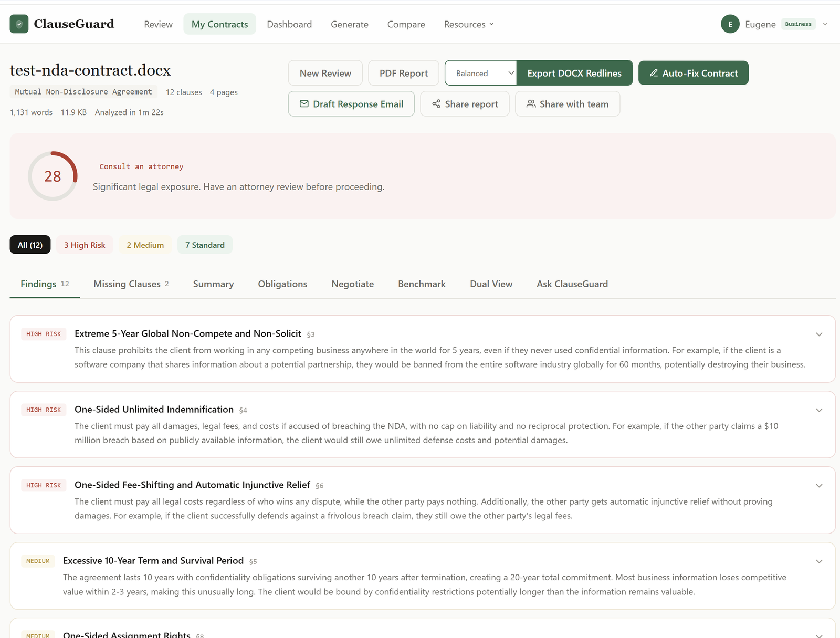Filter findings by 2 Medium
This screenshot has width=840, height=638.
tap(145, 245)
